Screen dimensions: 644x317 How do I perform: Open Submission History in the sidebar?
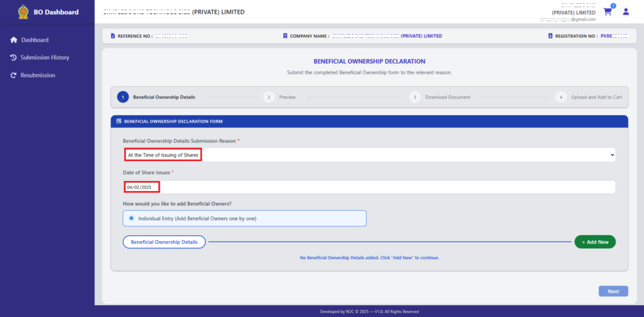click(x=45, y=57)
